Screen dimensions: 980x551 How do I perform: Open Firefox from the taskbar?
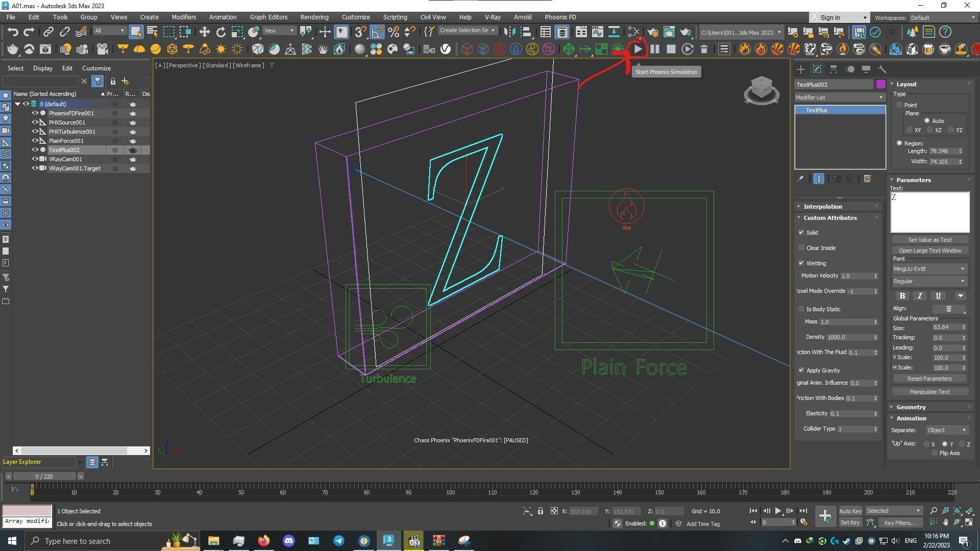point(263,541)
